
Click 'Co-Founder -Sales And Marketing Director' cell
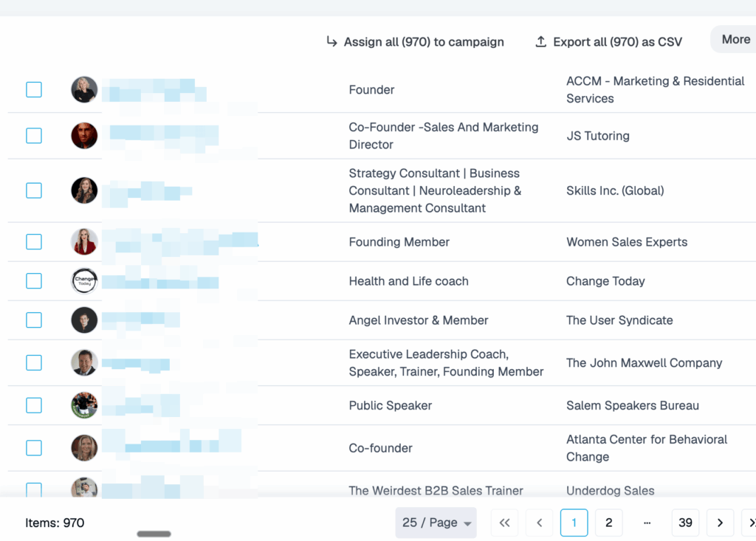[x=444, y=136]
